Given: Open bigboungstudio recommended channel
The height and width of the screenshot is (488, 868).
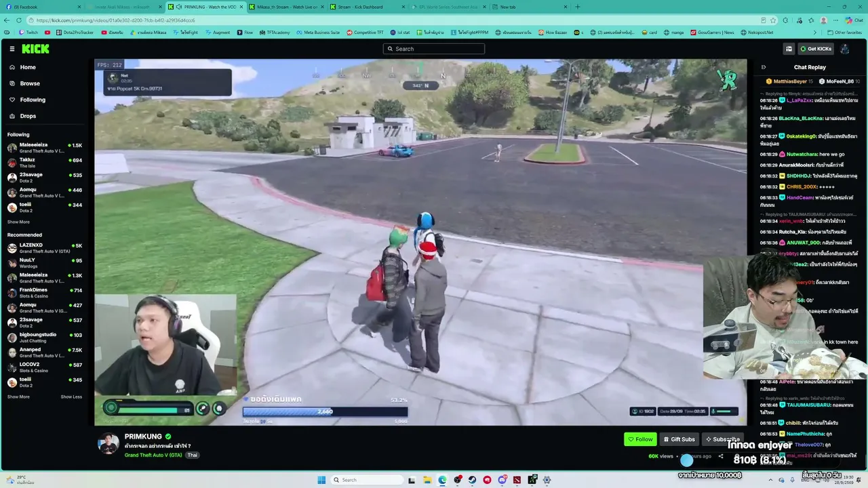Looking at the screenshot, I should (x=45, y=337).
